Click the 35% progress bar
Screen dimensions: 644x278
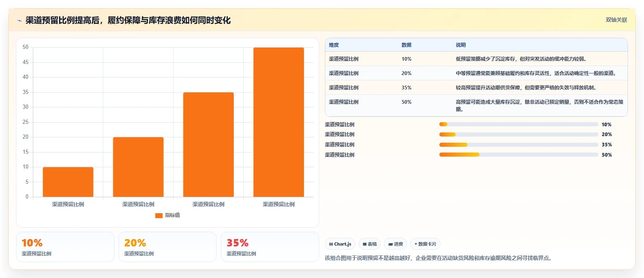[518, 145]
